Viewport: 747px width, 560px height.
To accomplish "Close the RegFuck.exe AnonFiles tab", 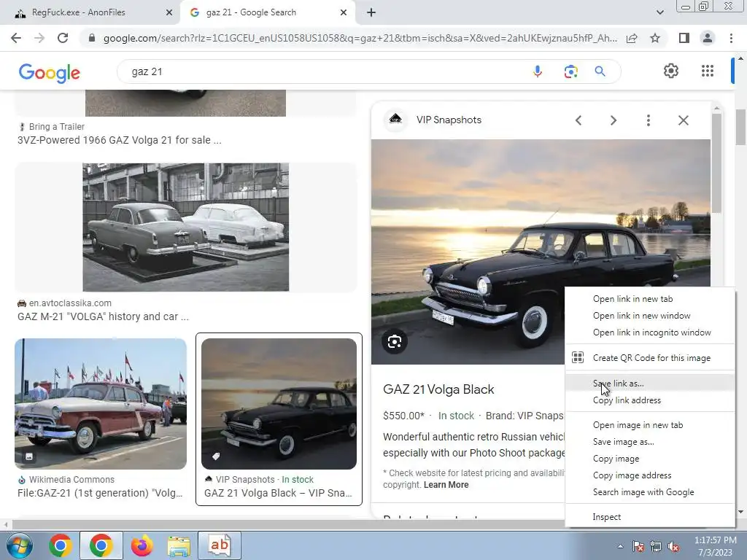I will coord(169,12).
